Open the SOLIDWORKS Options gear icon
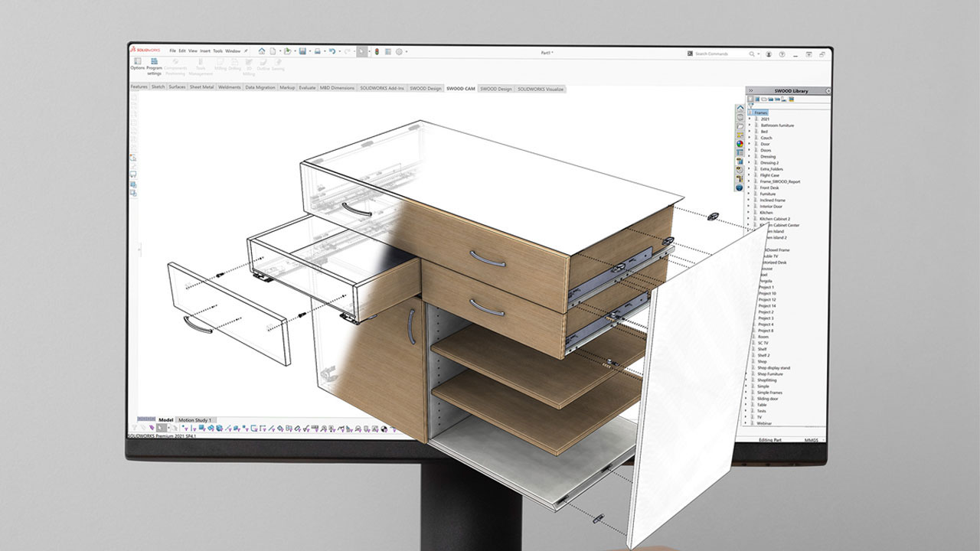 (399, 51)
